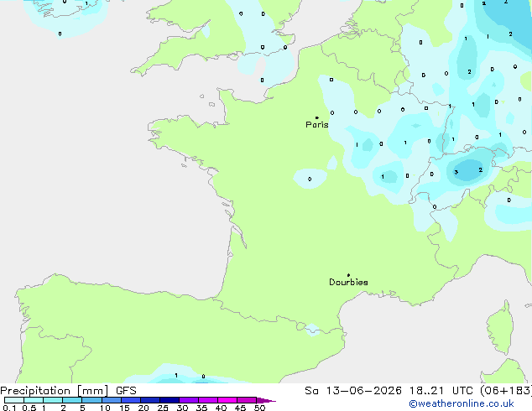This screenshot has width=532, height=411.
Task: Click the Dourbies city label
Action: click(x=348, y=282)
